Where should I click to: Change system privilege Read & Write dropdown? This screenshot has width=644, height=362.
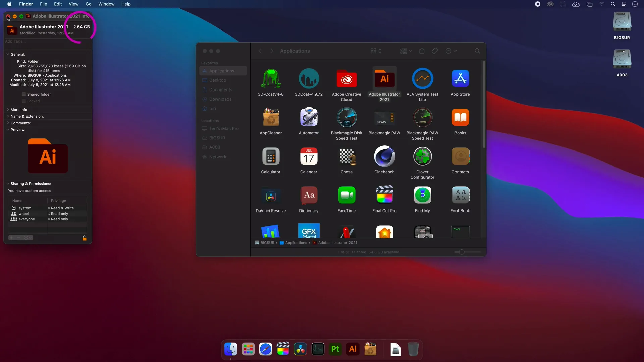[x=61, y=208]
